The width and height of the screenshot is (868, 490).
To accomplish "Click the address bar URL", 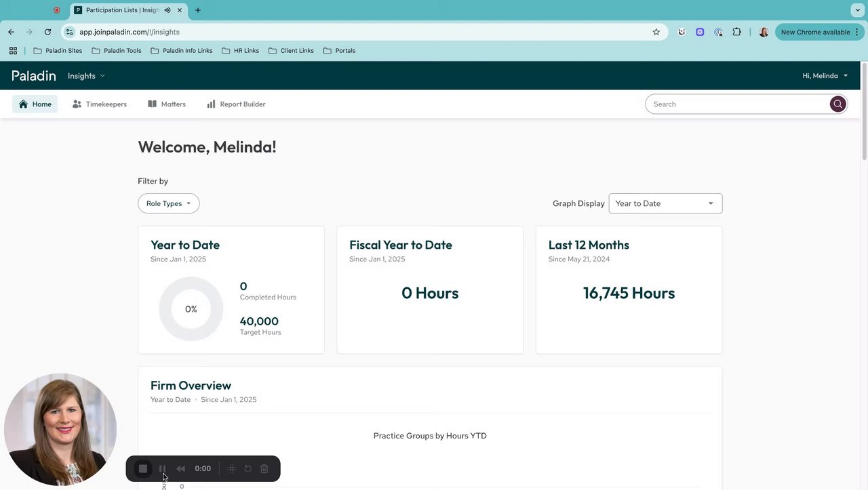I will click(130, 32).
